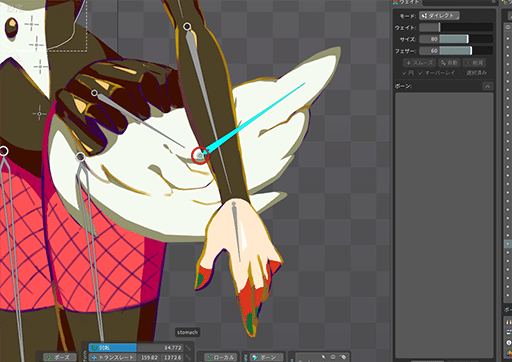Open the モード dropdown set to ダイレクト
The image size is (512, 362).
pos(439,16)
